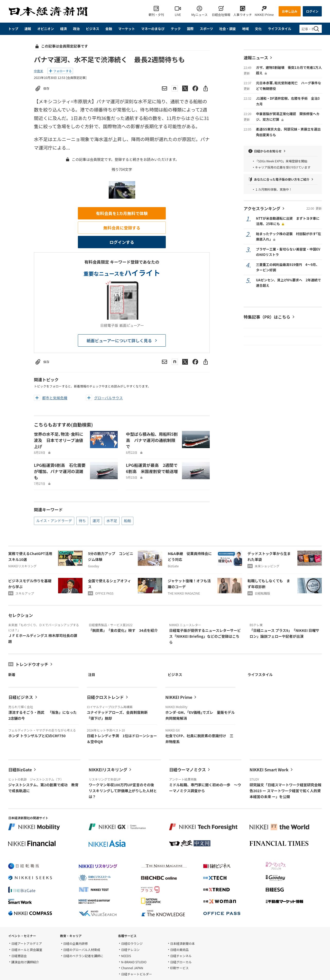Screen dimensions: 330x980
Task: Open share menu icon below article
Action: [x=206, y=362]
